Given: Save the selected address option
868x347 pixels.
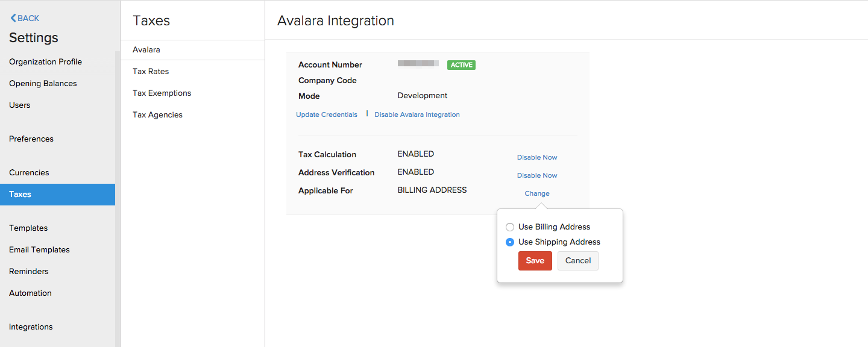Looking at the screenshot, I should coord(535,260).
